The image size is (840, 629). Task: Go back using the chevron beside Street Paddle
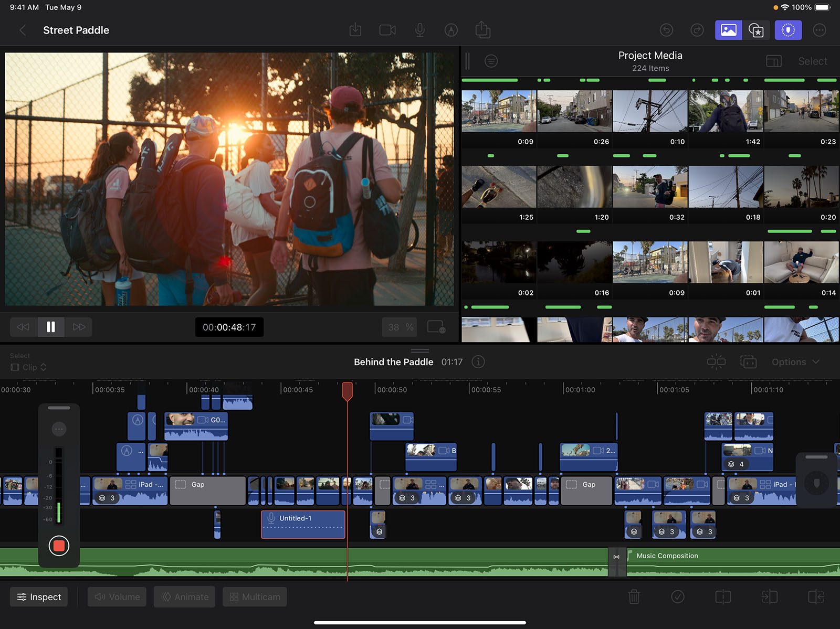(x=23, y=30)
